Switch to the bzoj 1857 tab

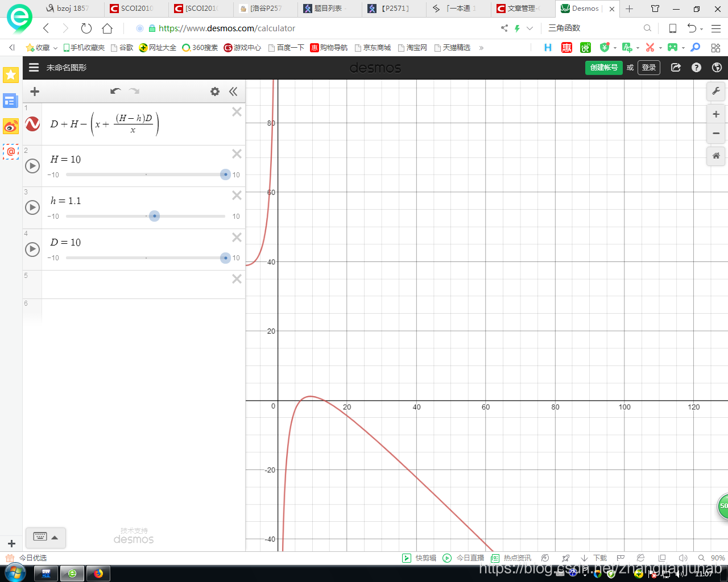pyautogui.click(x=72, y=9)
